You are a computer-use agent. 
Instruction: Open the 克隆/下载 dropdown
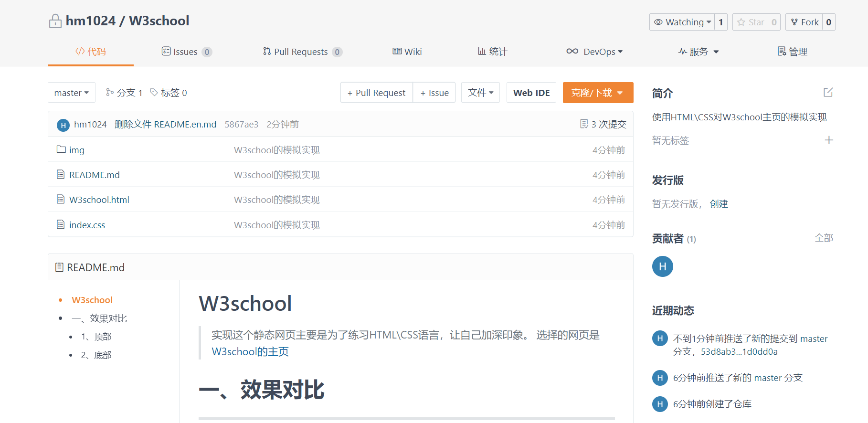(x=598, y=93)
